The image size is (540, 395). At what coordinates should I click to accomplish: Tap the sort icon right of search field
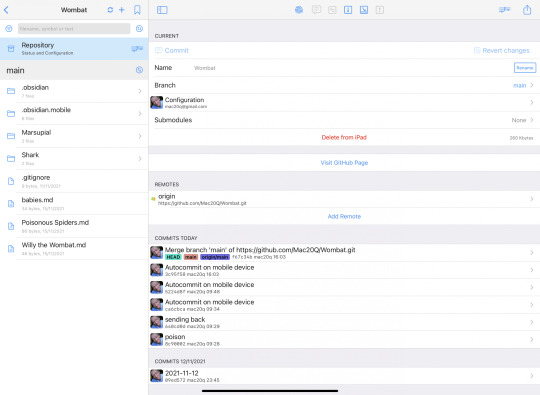[139, 29]
